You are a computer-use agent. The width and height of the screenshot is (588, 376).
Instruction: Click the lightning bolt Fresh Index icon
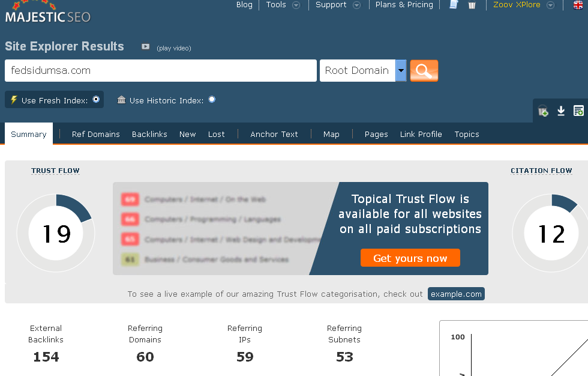pos(14,100)
